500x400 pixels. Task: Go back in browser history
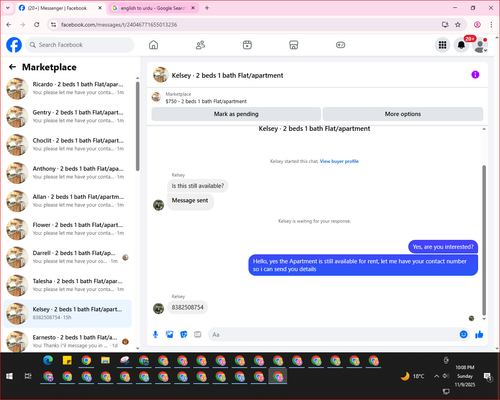9,25
